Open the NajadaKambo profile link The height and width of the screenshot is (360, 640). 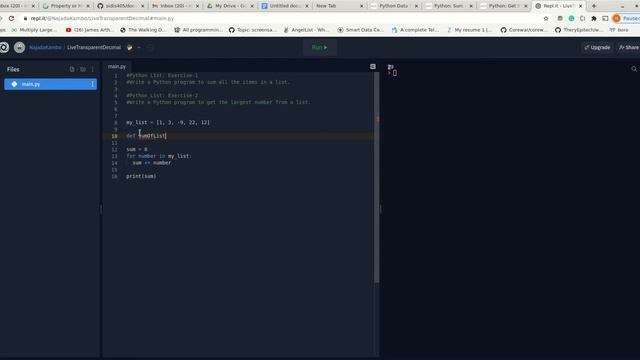tap(45, 47)
